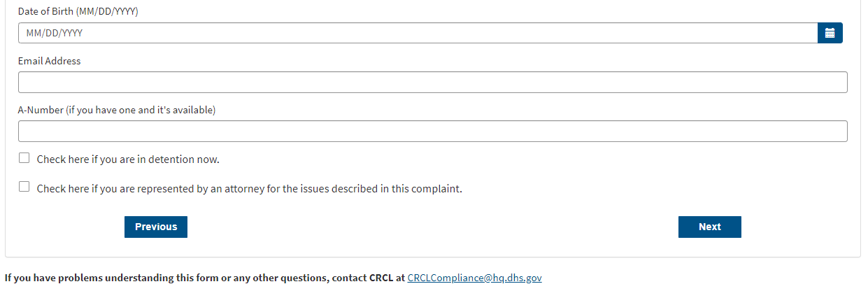Check the in detention now checkbox
The height and width of the screenshot is (305, 868).
(x=24, y=158)
